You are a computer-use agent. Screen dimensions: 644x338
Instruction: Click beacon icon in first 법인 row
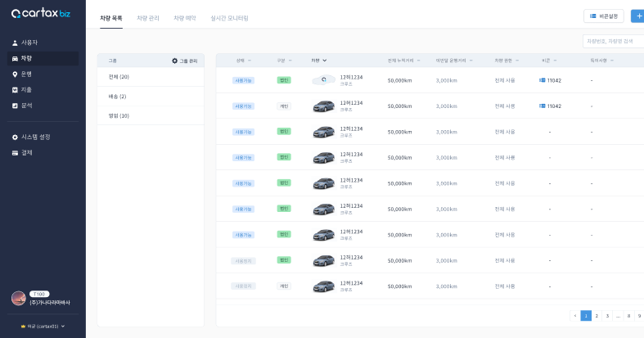coord(543,80)
